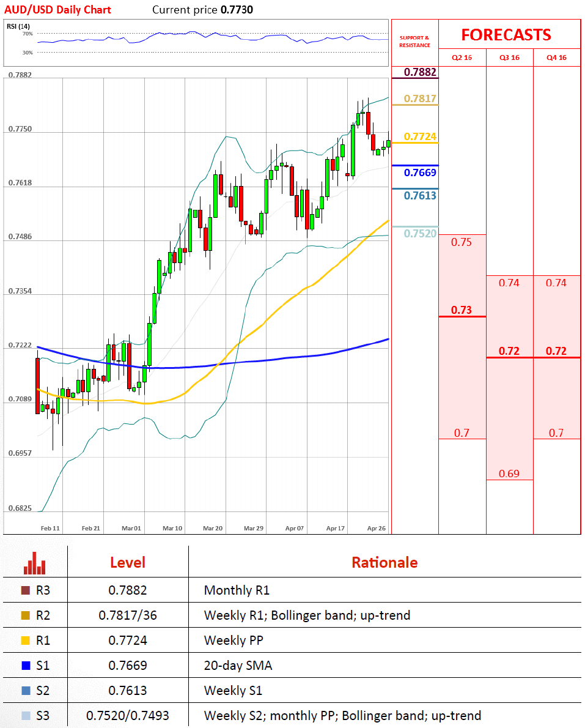This screenshot has height=728, width=585.
Task: Click the Mar 01 date axis label
Action: 131,529
